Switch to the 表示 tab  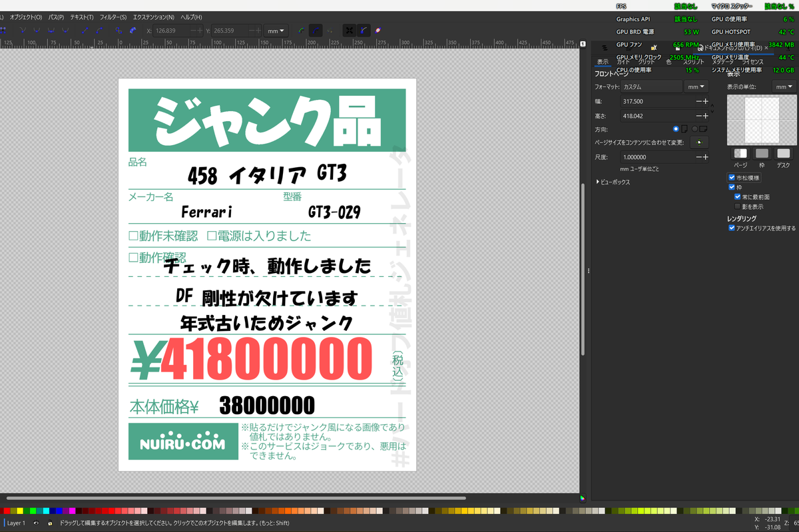click(603, 62)
